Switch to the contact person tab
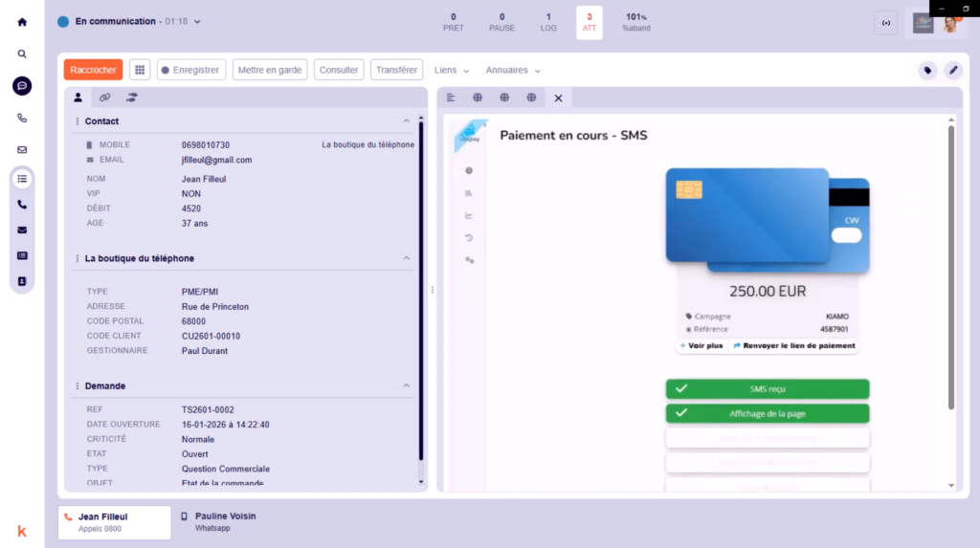This screenshot has width=980, height=548. point(78,98)
